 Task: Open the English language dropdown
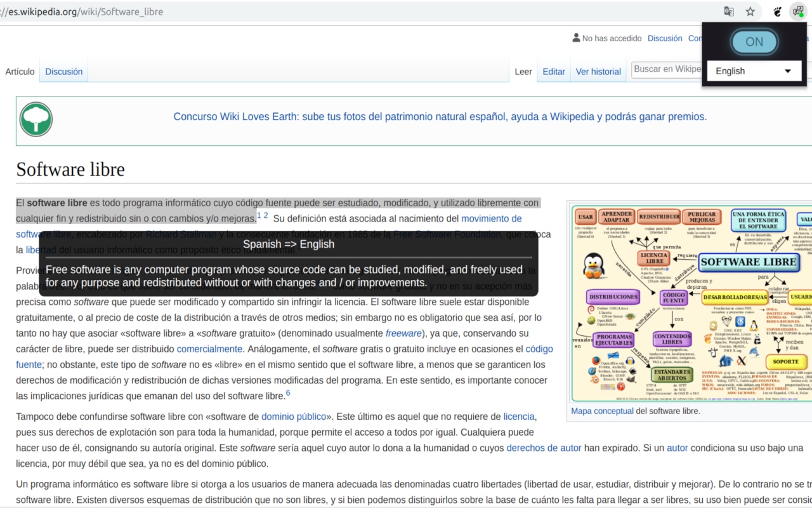754,71
